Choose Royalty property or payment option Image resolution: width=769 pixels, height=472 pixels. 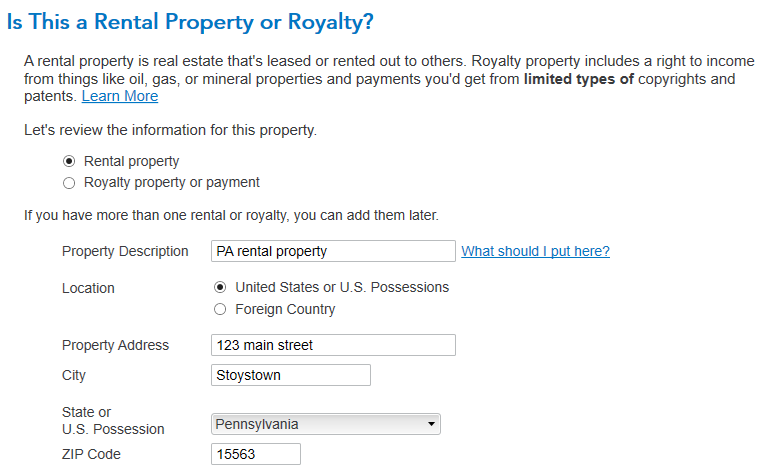coord(69,183)
